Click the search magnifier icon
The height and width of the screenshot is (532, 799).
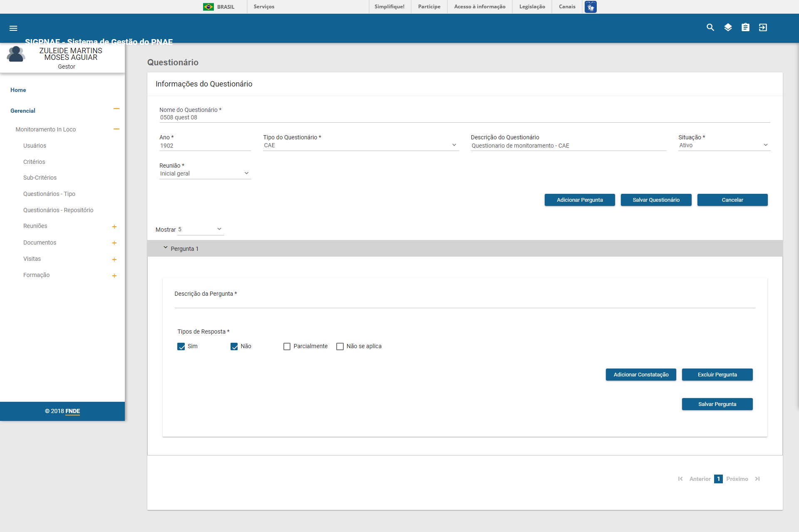pos(710,27)
